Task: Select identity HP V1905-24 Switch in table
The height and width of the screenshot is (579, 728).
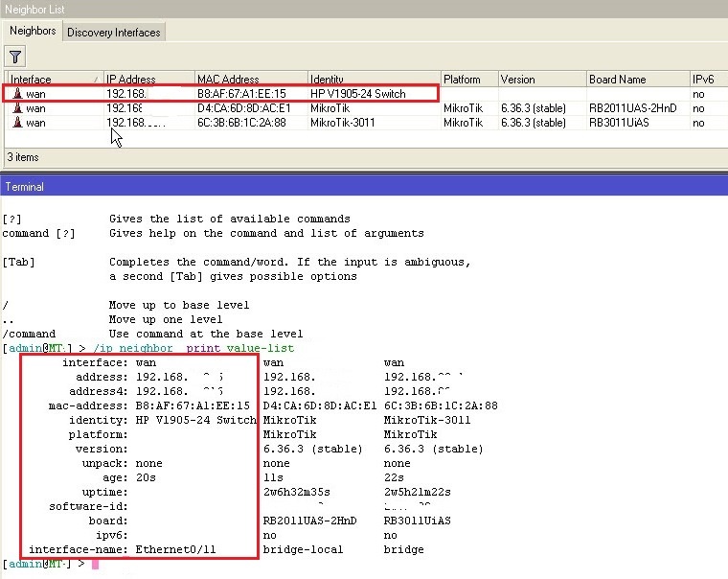Action: (x=357, y=93)
